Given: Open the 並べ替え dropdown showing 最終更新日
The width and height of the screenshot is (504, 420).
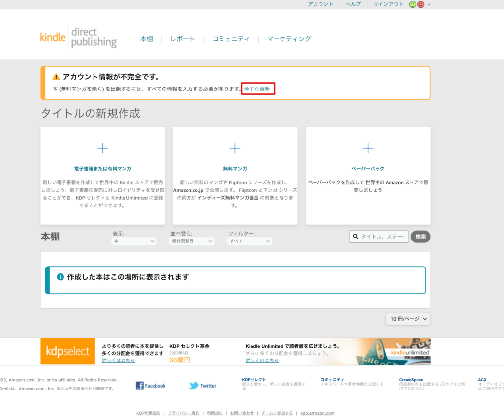Looking at the screenshot, I should pos(191,241).
